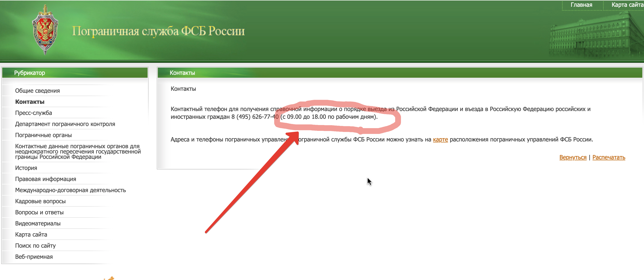The image size is (644, 280).
Task: Click the Рубрикатор panel header
Action: point(75,73)
